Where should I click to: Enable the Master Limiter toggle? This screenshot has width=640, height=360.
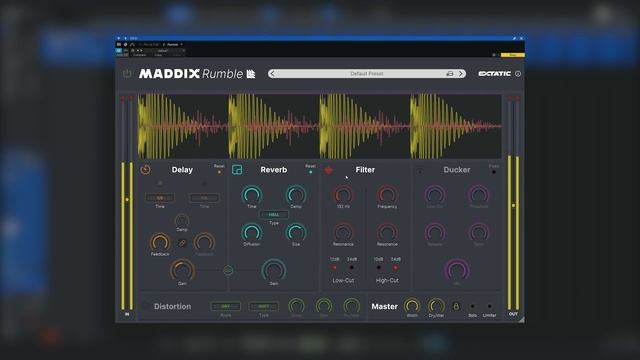[x=489, y=306]
